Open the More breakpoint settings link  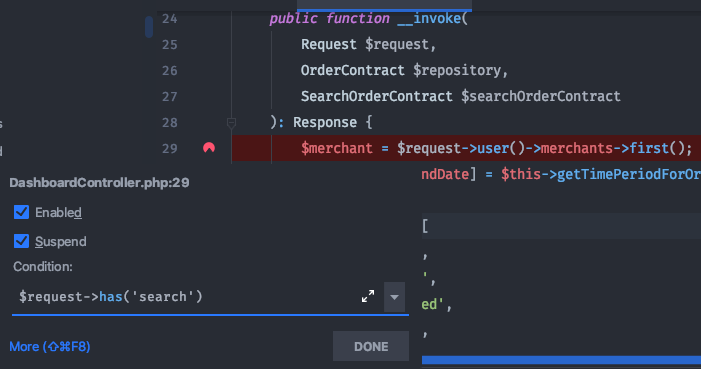[x=50, y=347]
